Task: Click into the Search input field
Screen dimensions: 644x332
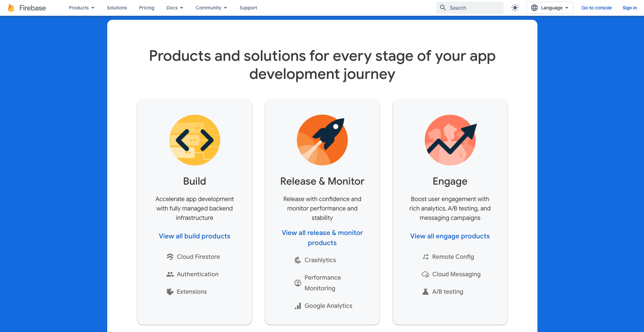Action: [x=470, y=8]
